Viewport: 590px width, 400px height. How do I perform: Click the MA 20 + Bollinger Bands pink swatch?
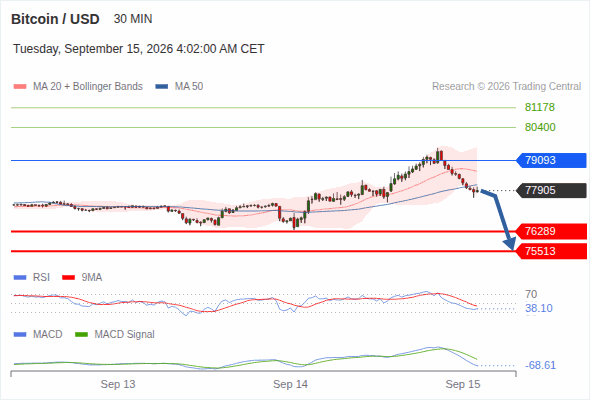(x=20, y=87)
